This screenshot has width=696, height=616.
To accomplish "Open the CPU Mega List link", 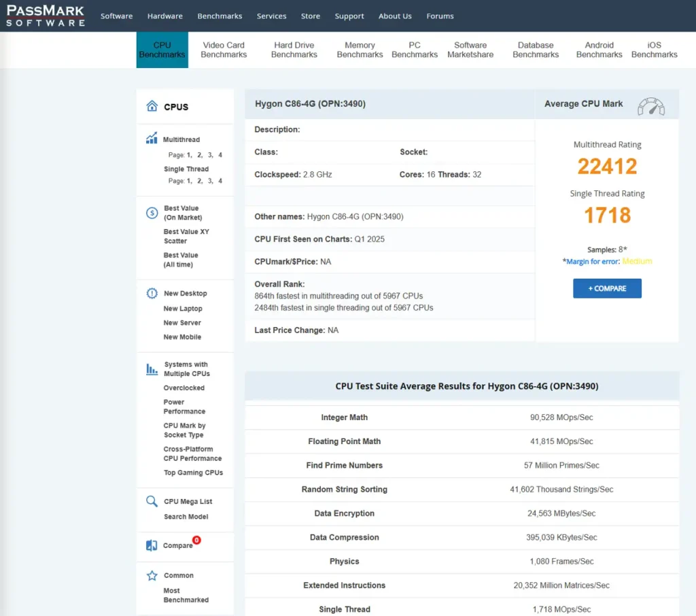I will click(188, 501).
